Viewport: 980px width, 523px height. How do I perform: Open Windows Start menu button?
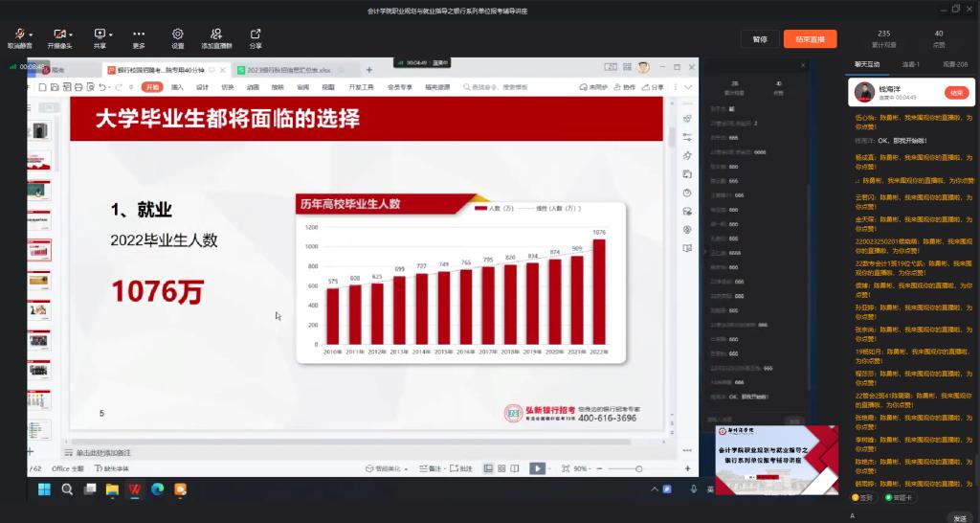click(43, 489)
